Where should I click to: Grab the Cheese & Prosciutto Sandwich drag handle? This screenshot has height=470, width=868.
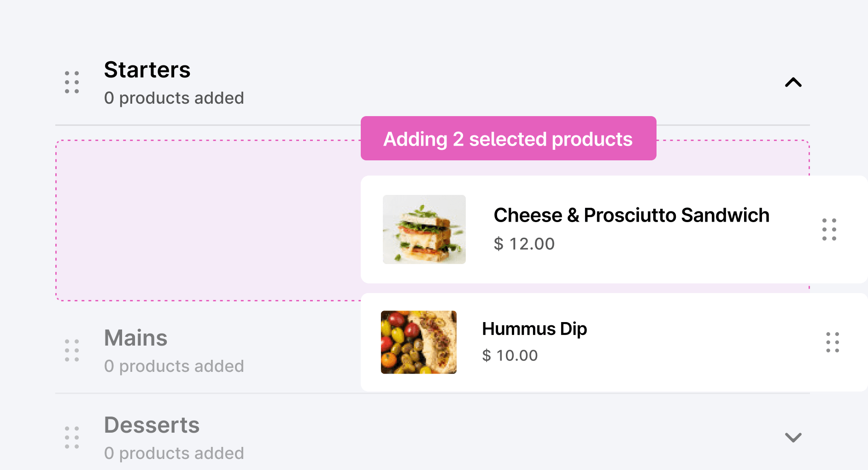829,229
